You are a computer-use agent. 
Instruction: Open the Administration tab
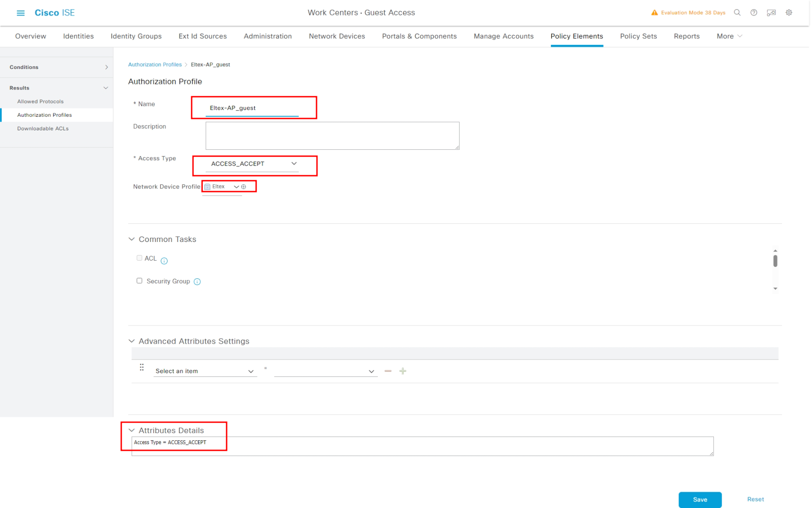click(268, 36)
